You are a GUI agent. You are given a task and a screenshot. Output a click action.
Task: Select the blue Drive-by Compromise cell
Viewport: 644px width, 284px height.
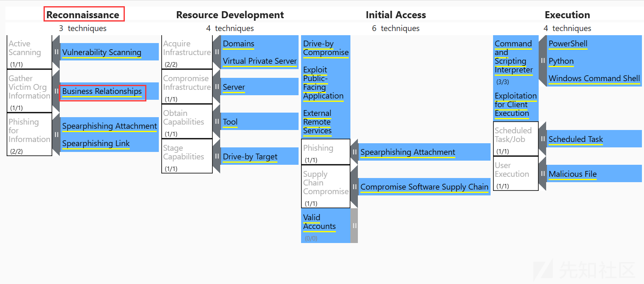coord(326,48)
